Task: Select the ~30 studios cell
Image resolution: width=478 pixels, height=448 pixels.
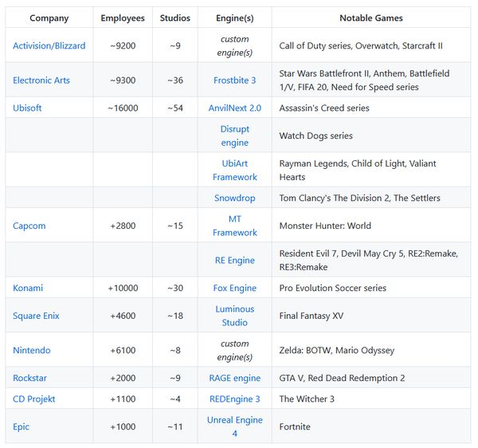Action: coord(175,288)
